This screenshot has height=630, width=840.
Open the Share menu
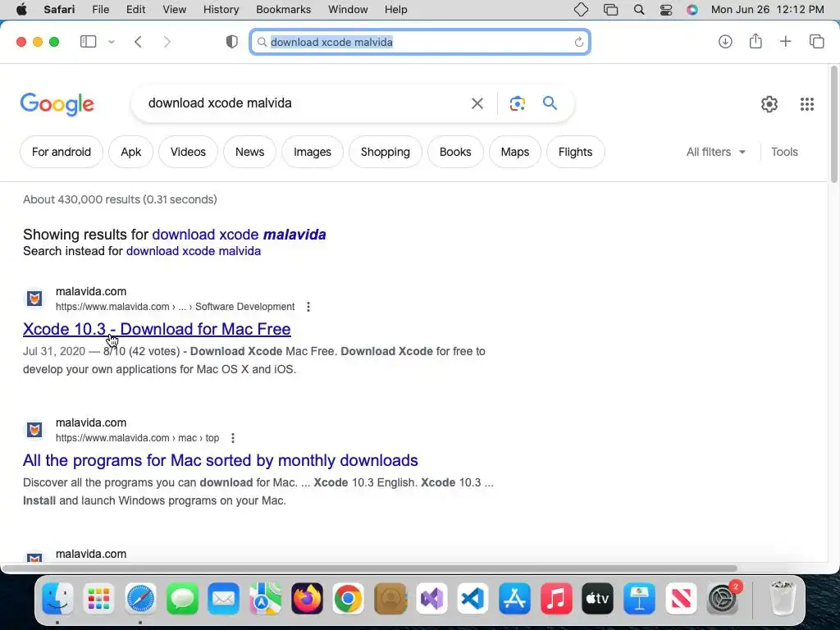coord(756,41)
